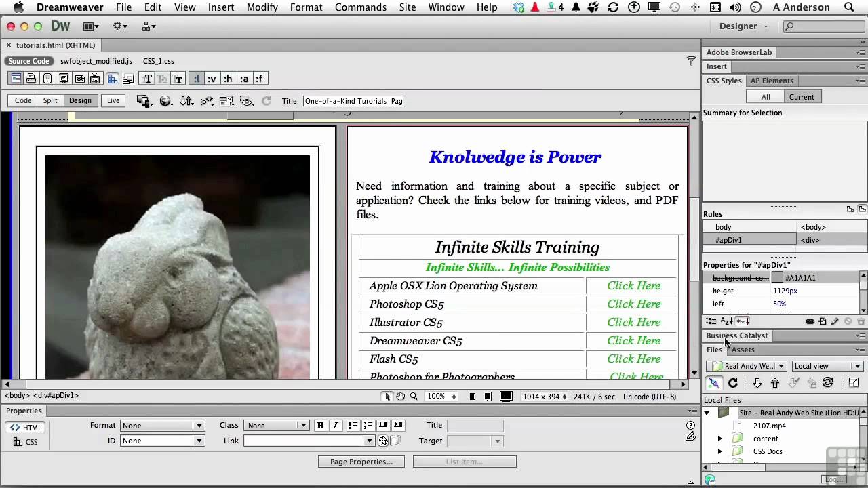Screen dimensions: 868x488
Task: Set window size to mobile preview
Action: 473,396
